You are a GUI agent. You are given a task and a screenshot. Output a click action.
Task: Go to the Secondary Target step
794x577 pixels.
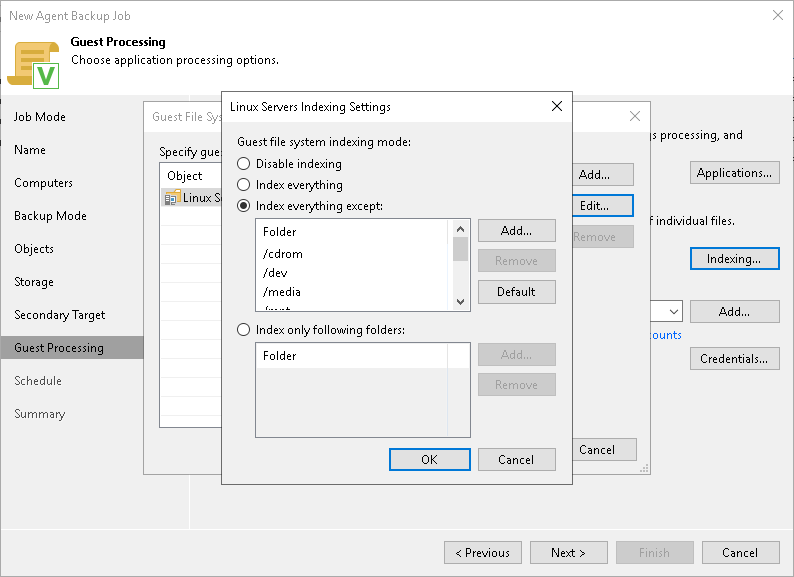60,315
